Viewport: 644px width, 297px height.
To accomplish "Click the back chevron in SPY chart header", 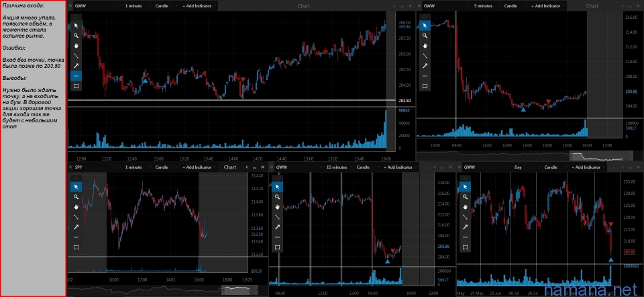I will pyautogui.click(x=246, y=167).
